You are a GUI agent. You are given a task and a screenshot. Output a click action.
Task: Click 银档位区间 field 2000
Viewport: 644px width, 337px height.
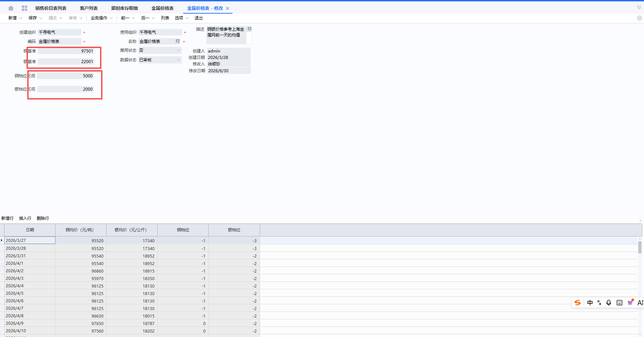pos(66,89)
